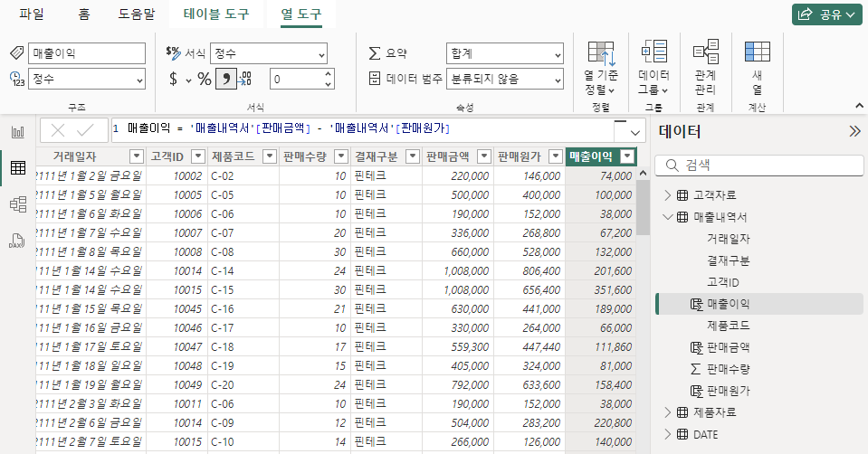The height and width of the screenshot is (454, 868).
Task: Open the currency format dropdown arrow
Action: click(189, 80)
